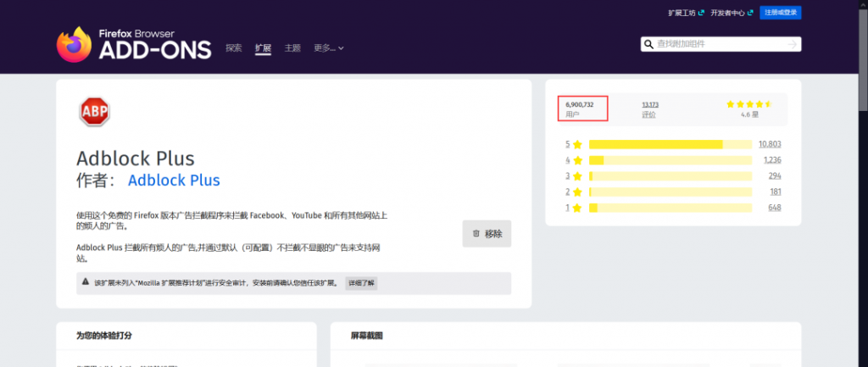Screen dimensions: 868x367
Task: Open the 13,173 评价 reviews link
Action: (x=650, y=109)
